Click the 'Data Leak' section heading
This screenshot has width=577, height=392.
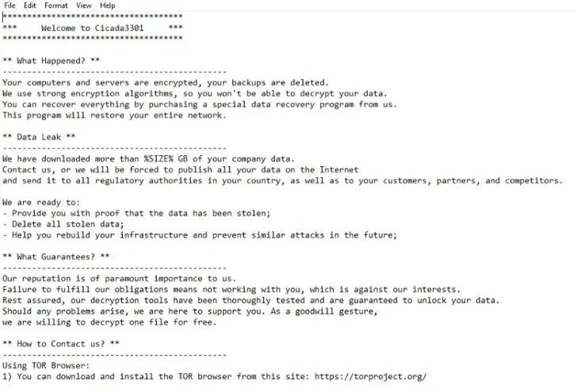pos(40,137)
